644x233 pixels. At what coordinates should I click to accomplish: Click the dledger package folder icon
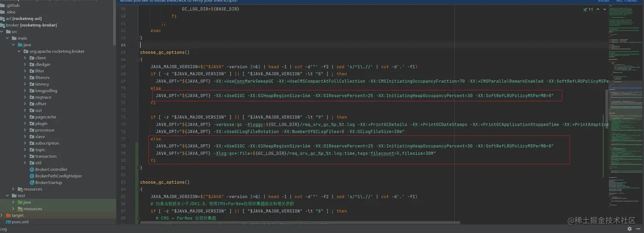[x=32, y=64]
